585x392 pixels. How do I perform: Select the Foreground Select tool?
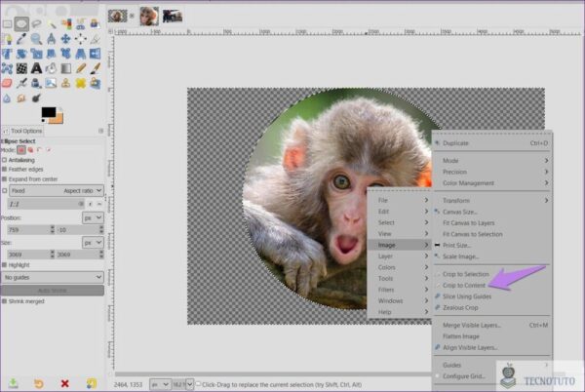[x=96, y=24]
